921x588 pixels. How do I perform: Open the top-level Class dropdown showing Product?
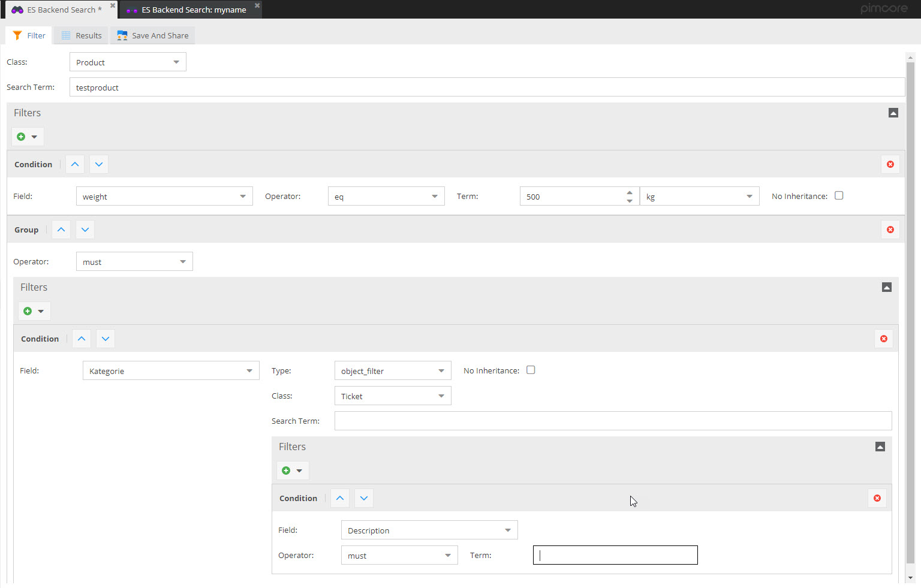pos(128,62)
